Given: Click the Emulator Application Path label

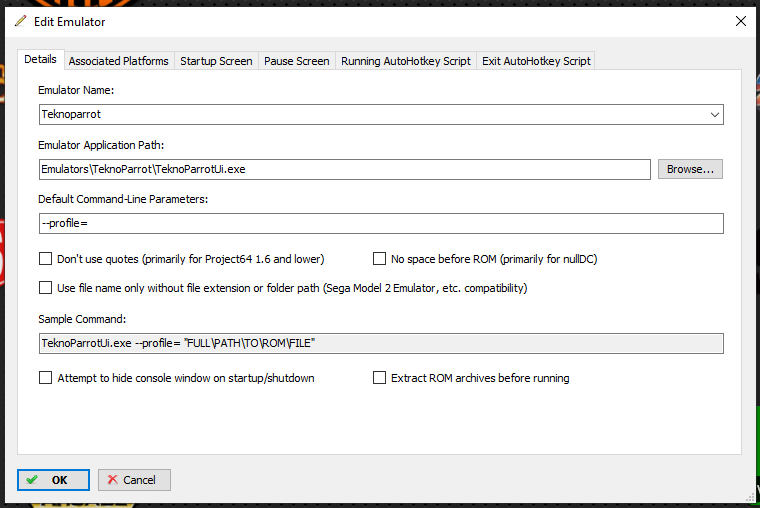Looking at the screenshot, I should 101,145.
